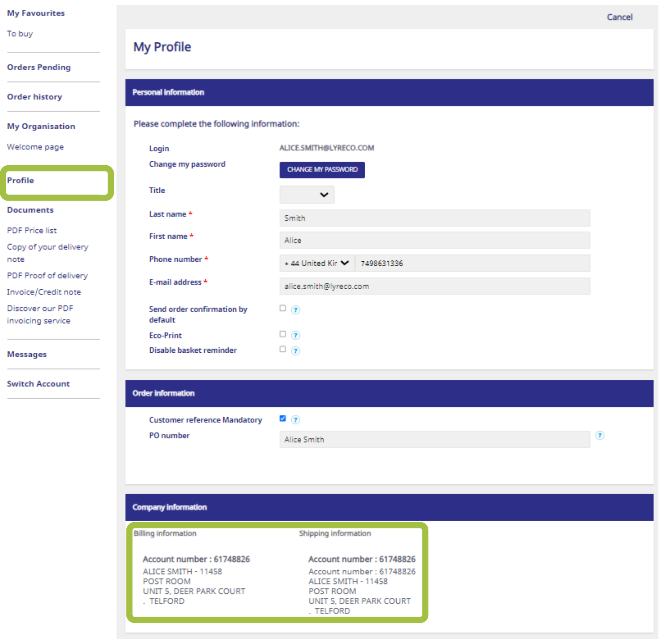Go to the Welcome page

tap(35, 147)
